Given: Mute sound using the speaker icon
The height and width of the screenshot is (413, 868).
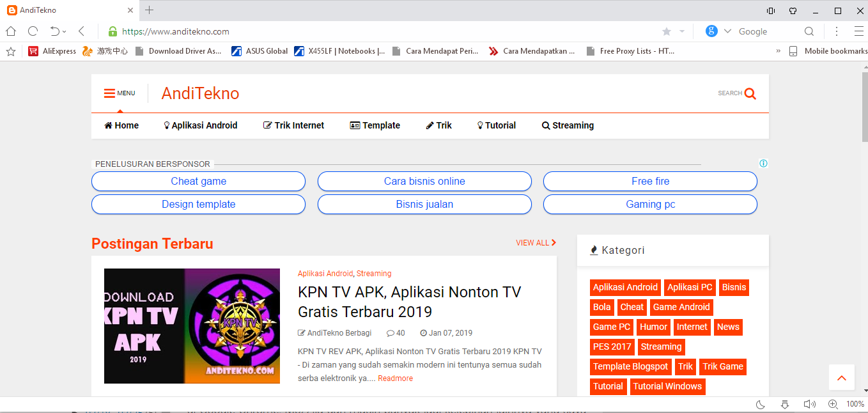Looking at the screenshot, I should click(x=809, y=404).
